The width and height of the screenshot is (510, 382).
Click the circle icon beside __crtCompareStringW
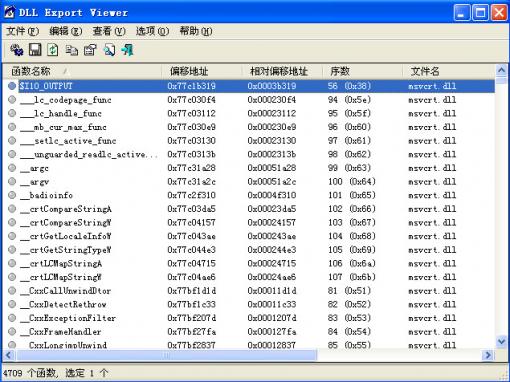click(x=12, y=223)
